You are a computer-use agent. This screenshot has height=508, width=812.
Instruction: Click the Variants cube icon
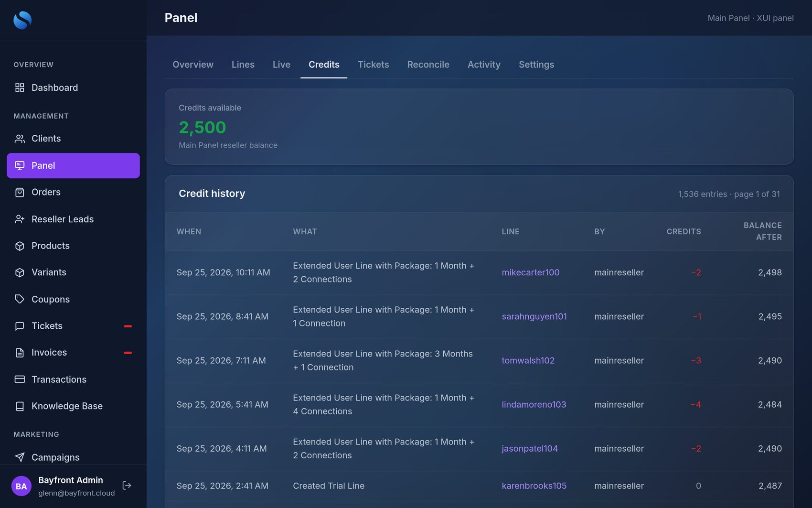coord(20,272)
